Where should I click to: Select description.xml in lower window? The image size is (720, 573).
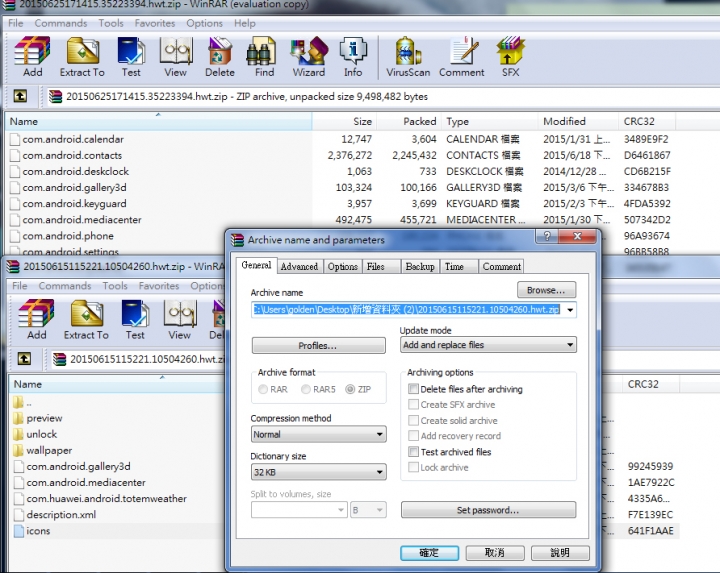61,515
